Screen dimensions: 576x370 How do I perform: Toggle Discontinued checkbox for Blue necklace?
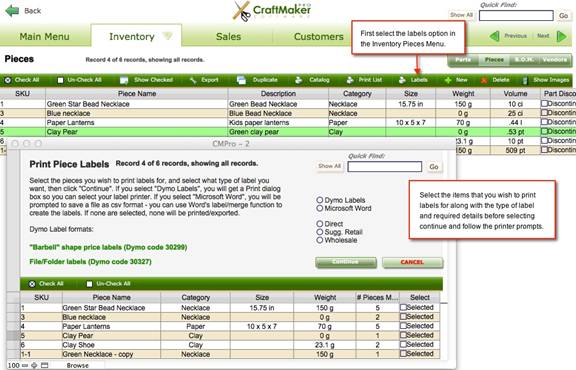click(544, 113)
